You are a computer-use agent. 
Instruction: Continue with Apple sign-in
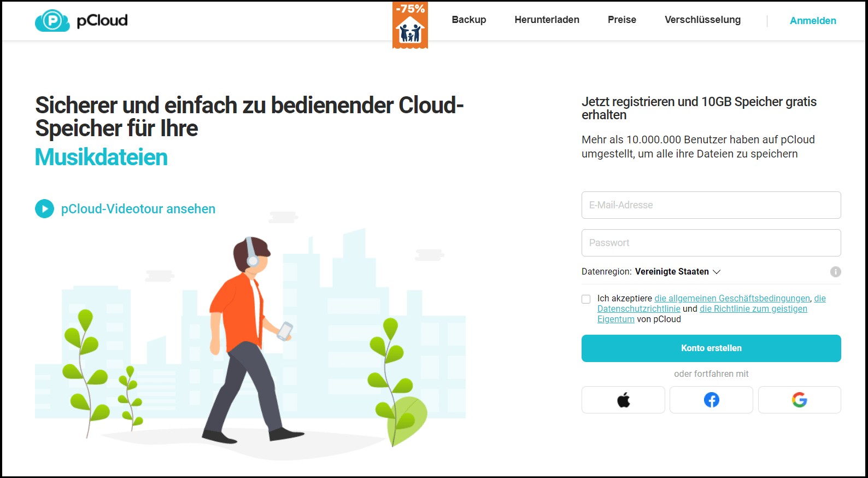click(623, 400)
